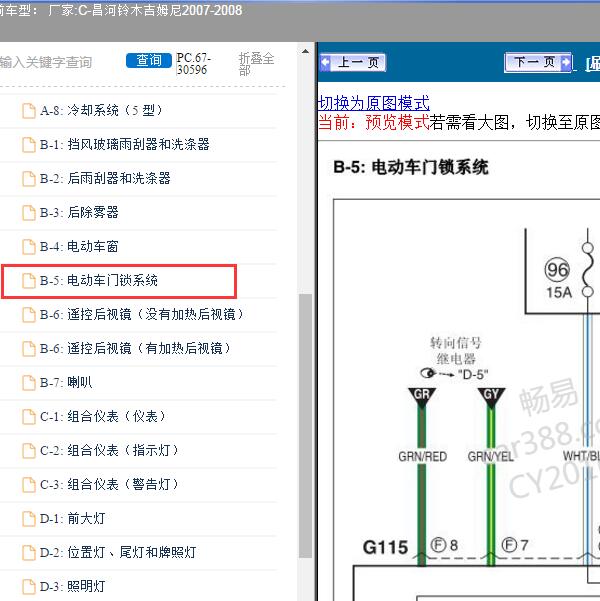Click the 查询 search button
The width and height of the screenshot is (600, 601).
coord(148,61)
